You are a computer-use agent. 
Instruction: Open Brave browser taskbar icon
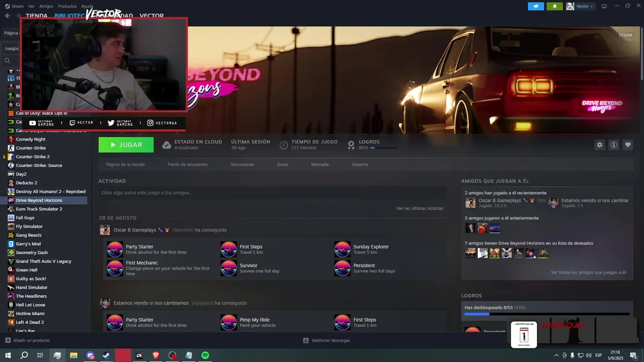coord(156,355)
